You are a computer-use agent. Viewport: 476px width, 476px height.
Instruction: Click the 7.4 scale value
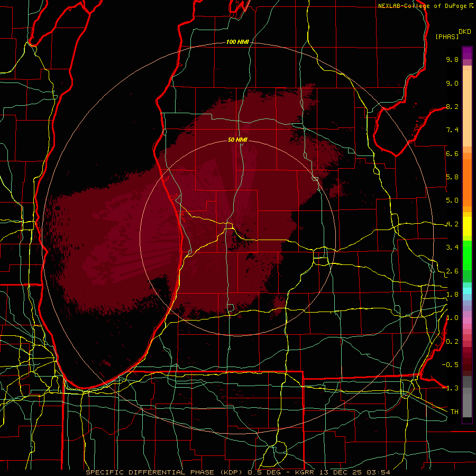pyautogui.click(x=452, y=130)
